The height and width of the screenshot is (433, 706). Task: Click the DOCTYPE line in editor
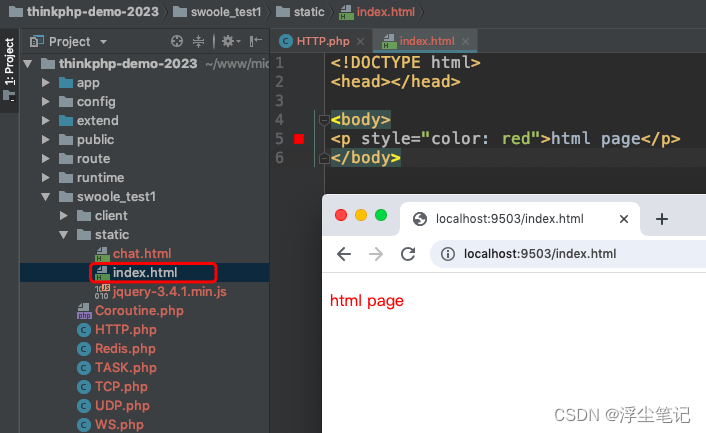pos(405,63)
